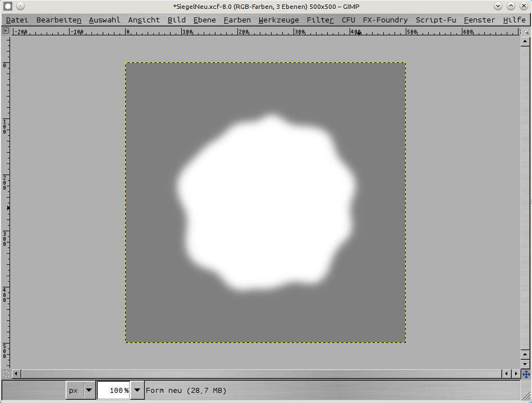Open the FX-Foundry menu

click(x=385, y=20)
